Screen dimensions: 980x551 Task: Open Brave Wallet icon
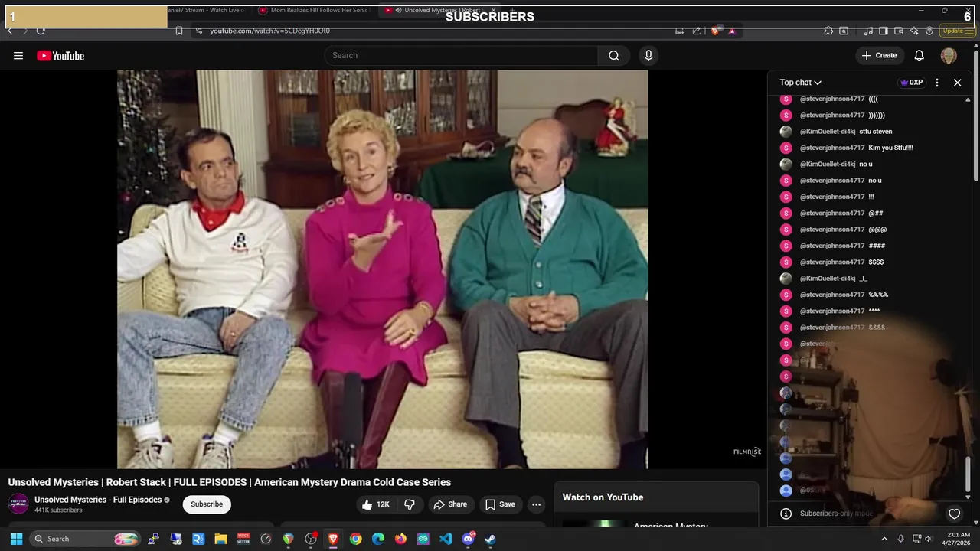[899, 31]
